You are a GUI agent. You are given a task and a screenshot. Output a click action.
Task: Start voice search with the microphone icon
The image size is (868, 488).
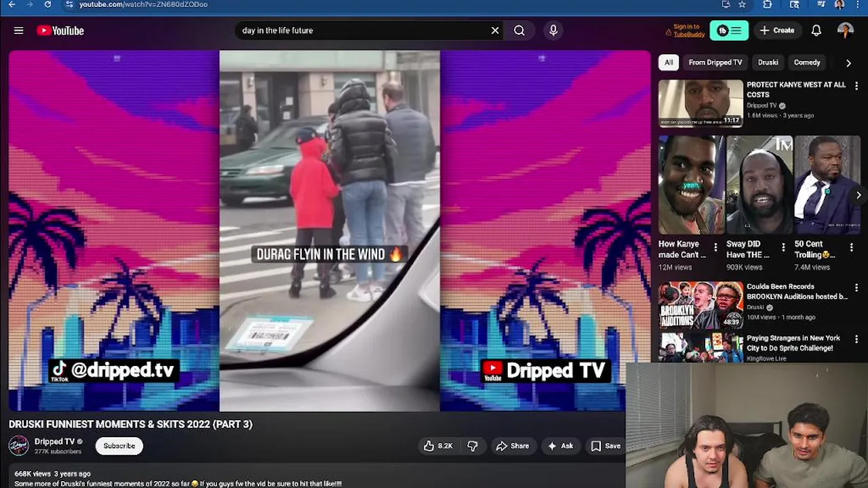[553, 30]
